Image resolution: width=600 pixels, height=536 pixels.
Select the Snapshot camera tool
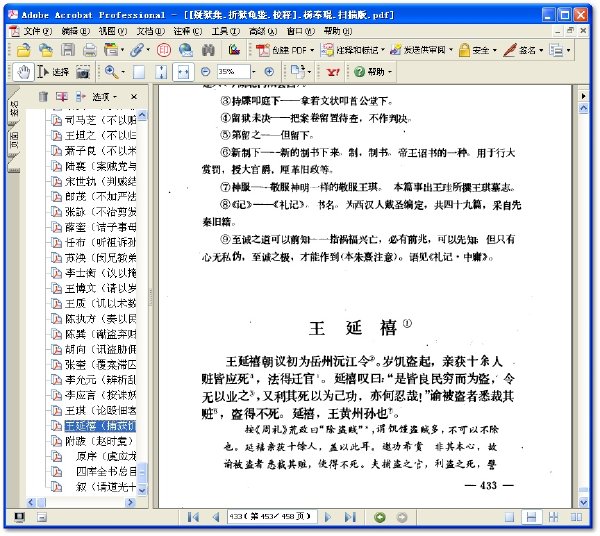pos(83,72)
